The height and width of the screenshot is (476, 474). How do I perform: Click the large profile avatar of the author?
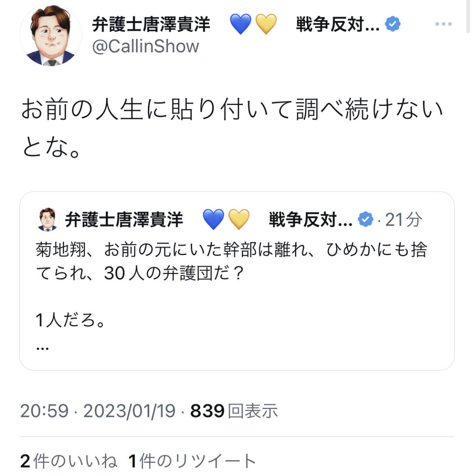click(x=50, y=35)
